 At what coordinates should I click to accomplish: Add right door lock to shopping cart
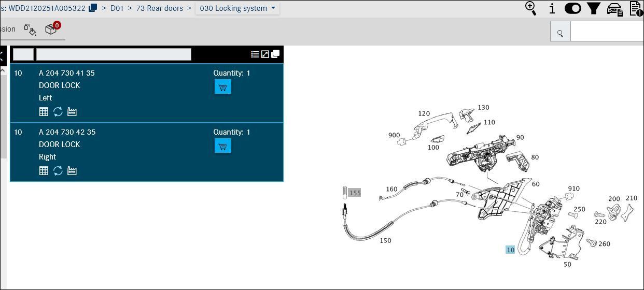tap(222, 146)
